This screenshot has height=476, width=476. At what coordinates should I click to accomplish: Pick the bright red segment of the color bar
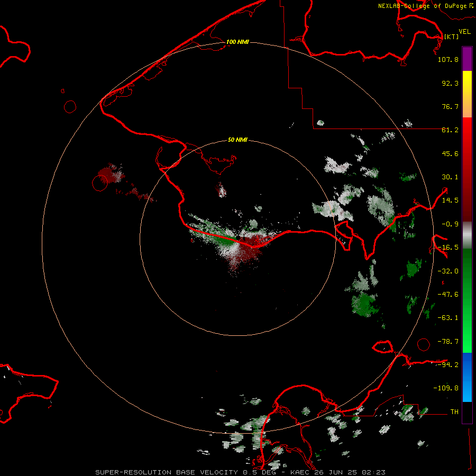467,169
